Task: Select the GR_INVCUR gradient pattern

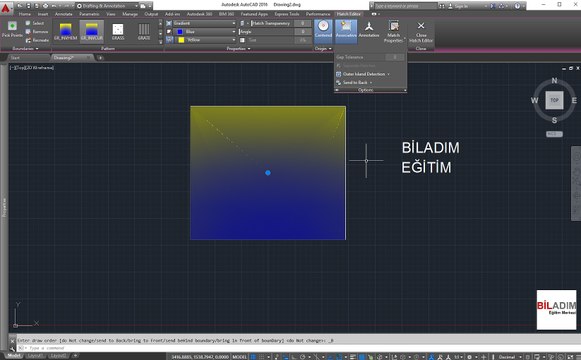Action: point(92,31)
